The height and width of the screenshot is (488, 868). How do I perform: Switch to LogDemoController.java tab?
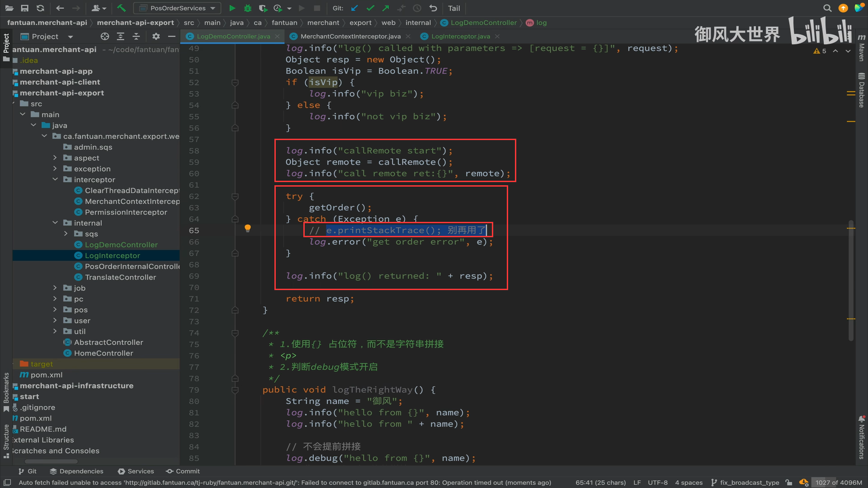click(x=233, y=36)
